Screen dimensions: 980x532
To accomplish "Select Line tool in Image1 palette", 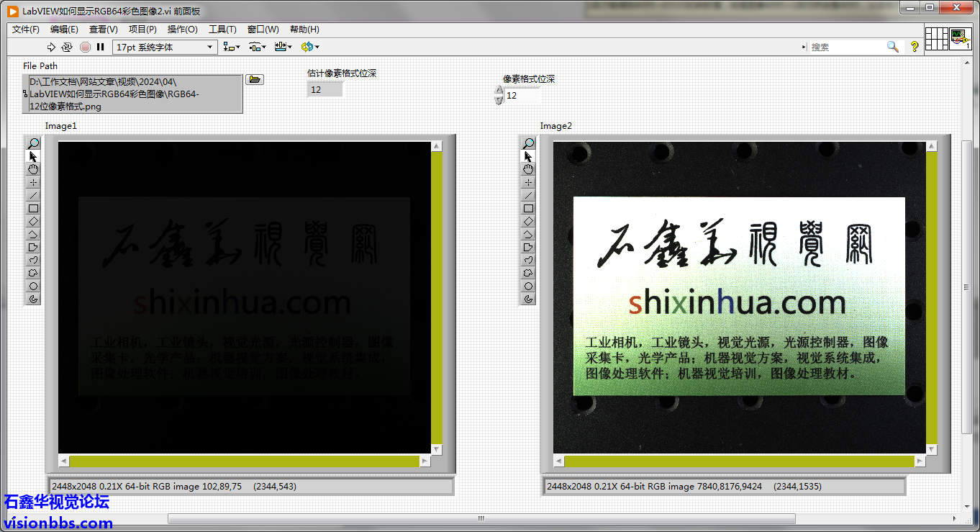I will [33, 195].
